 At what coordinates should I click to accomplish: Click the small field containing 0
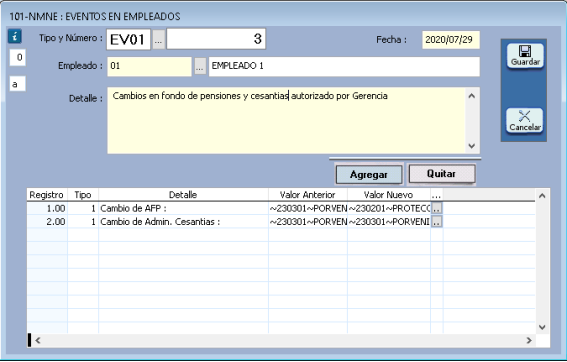tap(18, 58)
